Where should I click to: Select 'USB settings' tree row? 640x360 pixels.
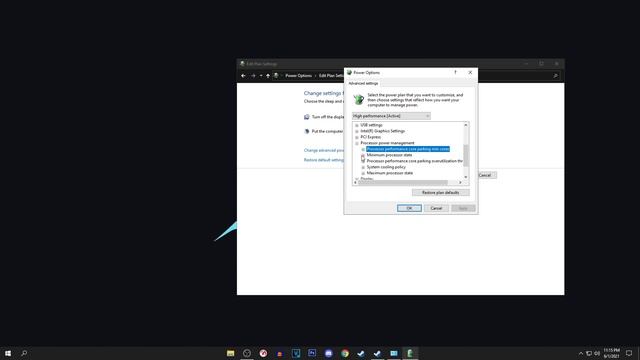(x=371, y=125)
